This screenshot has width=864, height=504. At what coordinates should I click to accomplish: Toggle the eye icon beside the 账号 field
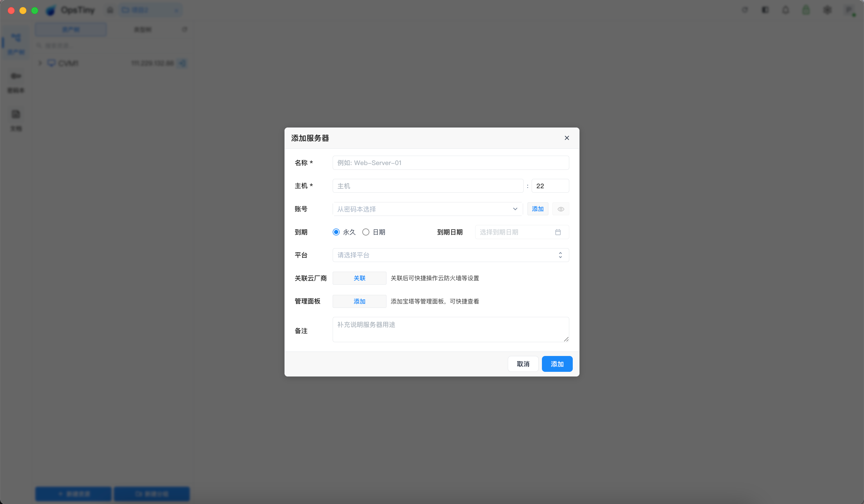pos(561,209)
